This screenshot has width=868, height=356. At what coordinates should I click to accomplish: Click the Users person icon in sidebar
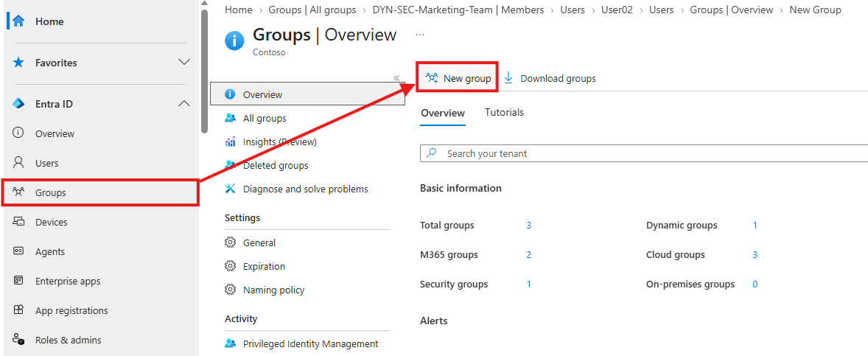(x=18, y=163)
